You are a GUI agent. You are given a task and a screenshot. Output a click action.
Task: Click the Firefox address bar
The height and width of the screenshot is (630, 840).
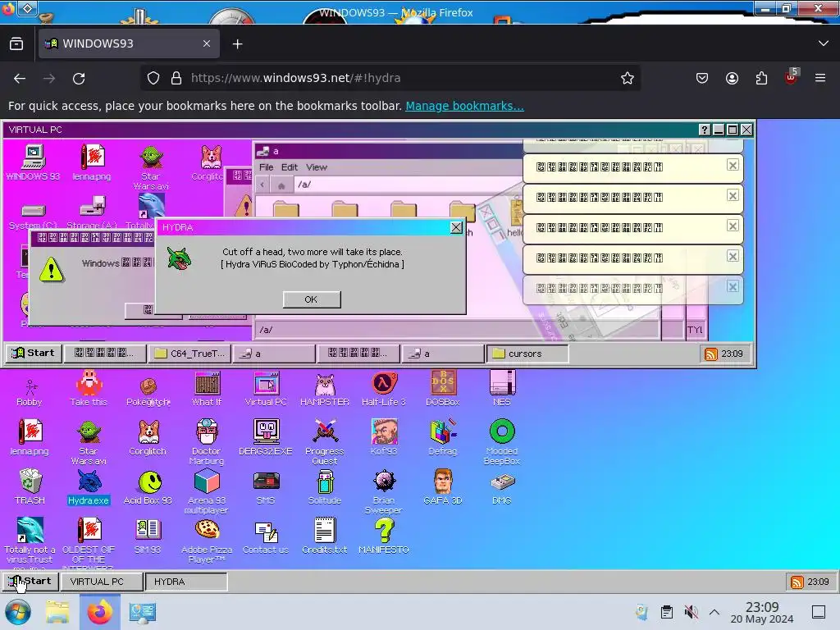click(391, 78)
